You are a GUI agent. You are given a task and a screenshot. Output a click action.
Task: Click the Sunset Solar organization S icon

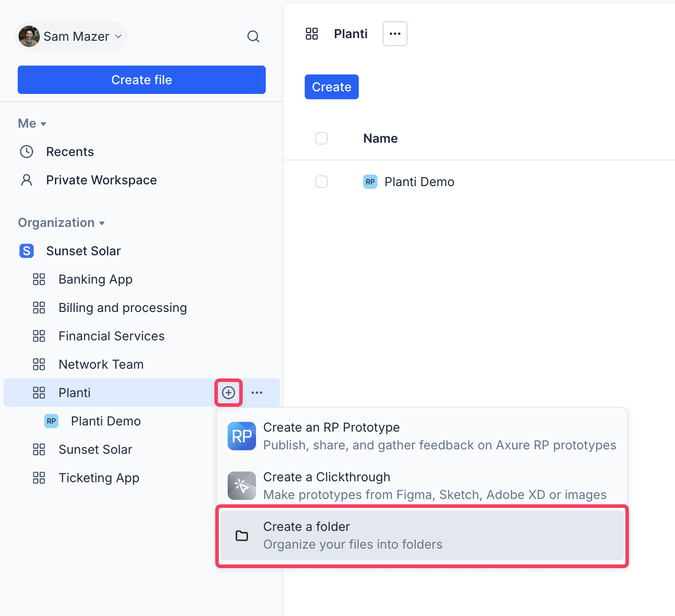pos(27,251)
